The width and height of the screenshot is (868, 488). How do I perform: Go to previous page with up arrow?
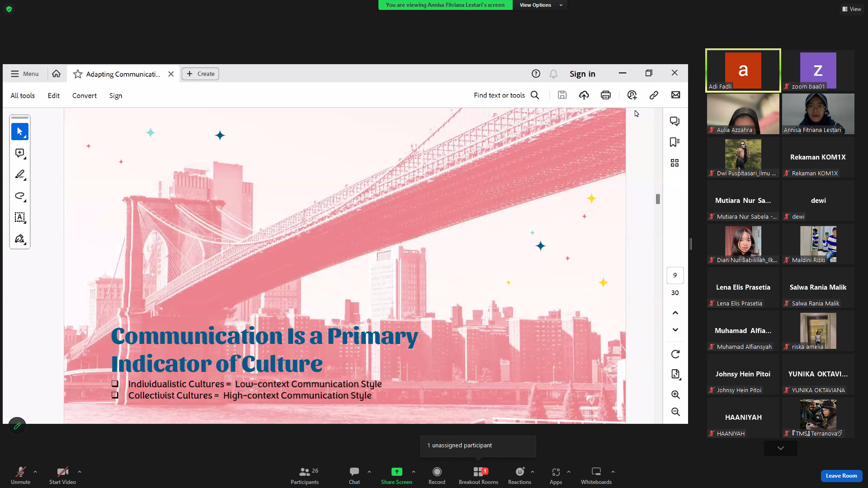coord(675,313)
